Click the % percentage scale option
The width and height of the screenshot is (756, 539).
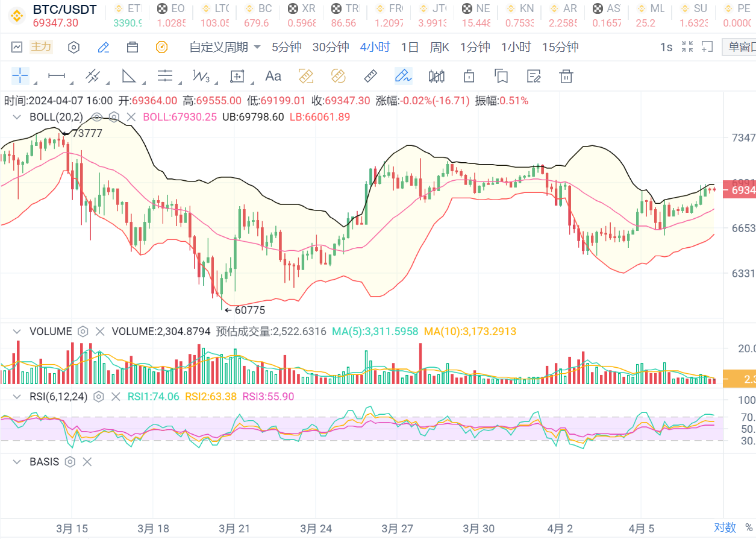point(748,528)
